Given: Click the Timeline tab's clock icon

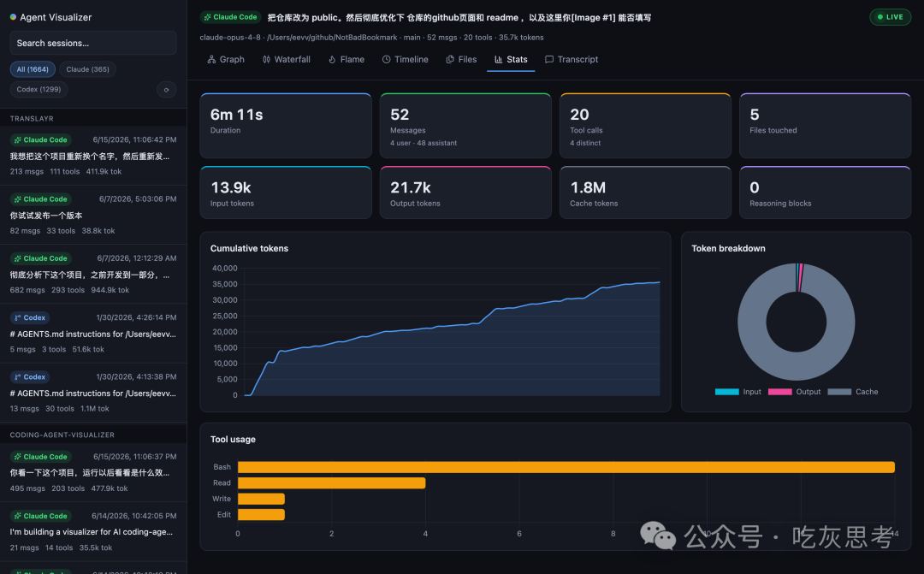Looking at the screenshot, I should pos(387,60).
